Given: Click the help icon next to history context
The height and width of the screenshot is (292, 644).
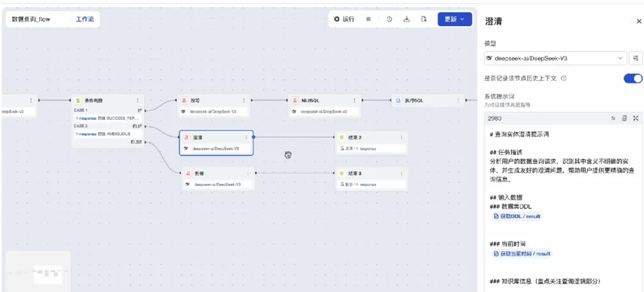Looking at the screenshot, I should coord(564,78).
